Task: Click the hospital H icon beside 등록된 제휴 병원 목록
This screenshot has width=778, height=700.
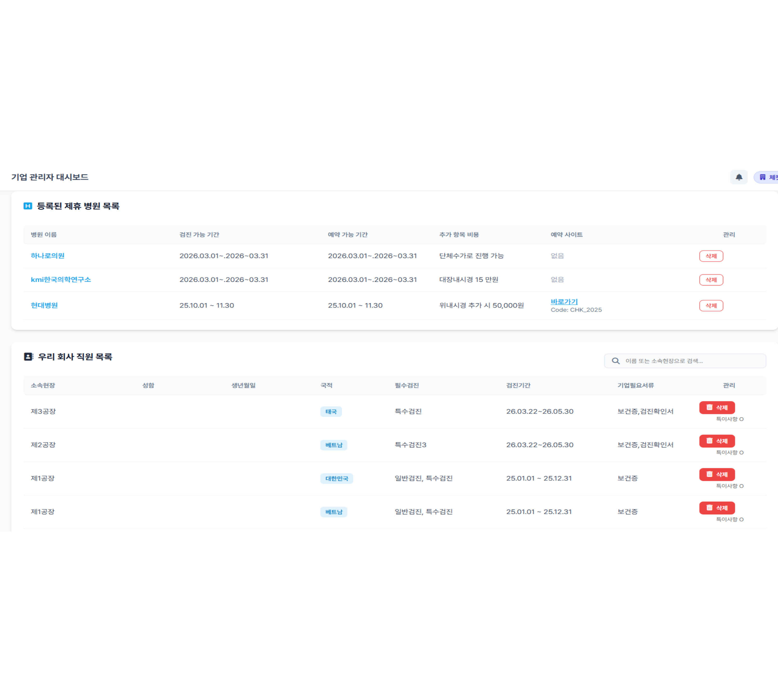Action: 28,206
